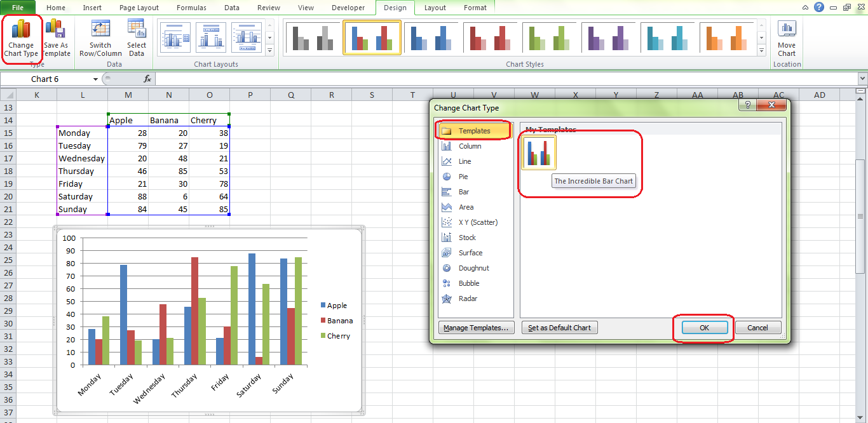Click the Insert Function fx icon
Image resolution: width=868 pixels, height=423 pixels.
point(148,79)
